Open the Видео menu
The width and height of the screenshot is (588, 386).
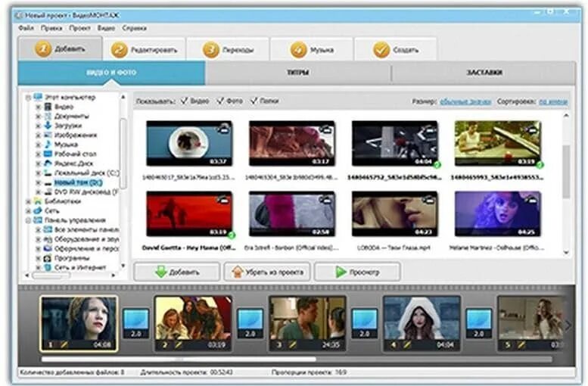pyautogui.click(x=106, y=28)
